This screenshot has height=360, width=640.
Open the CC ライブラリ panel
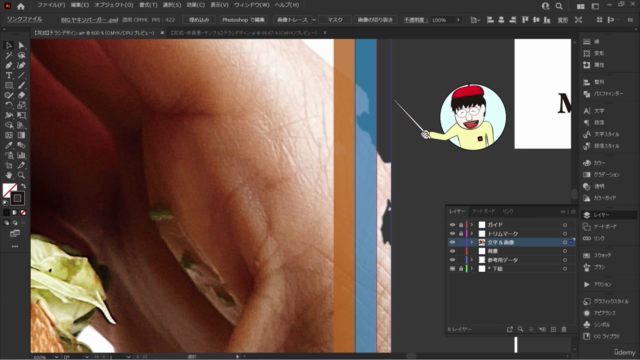(x=601, y=337)
